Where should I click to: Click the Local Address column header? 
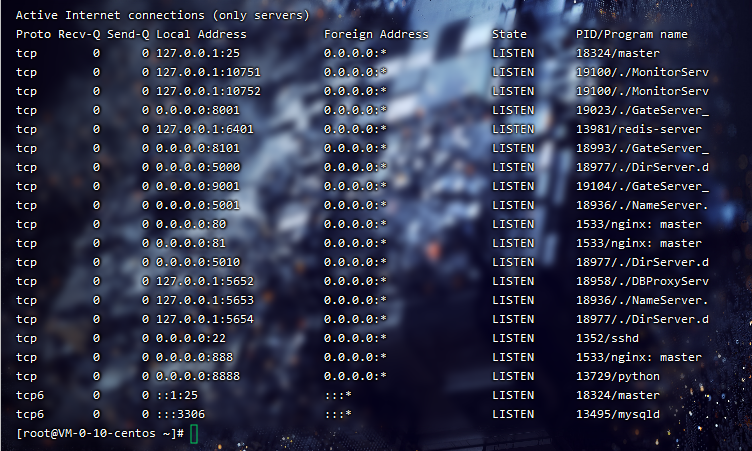click(x=201, y=34)
